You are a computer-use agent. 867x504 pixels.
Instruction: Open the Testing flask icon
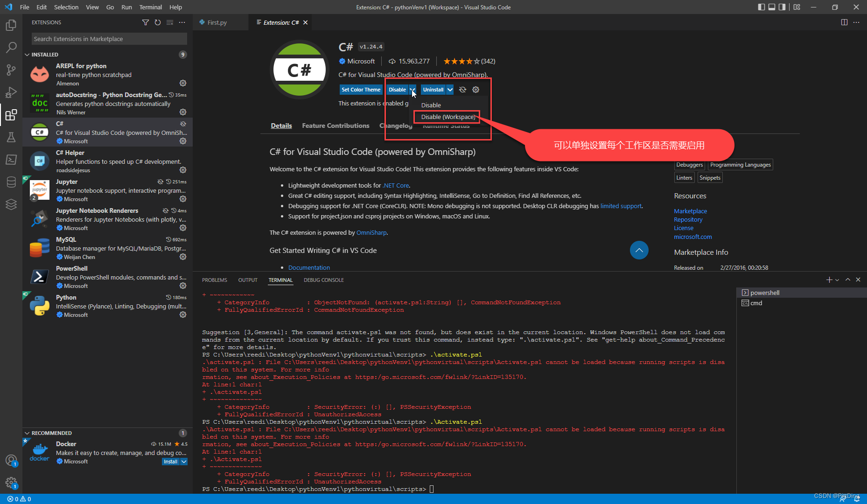pos(11,137)
